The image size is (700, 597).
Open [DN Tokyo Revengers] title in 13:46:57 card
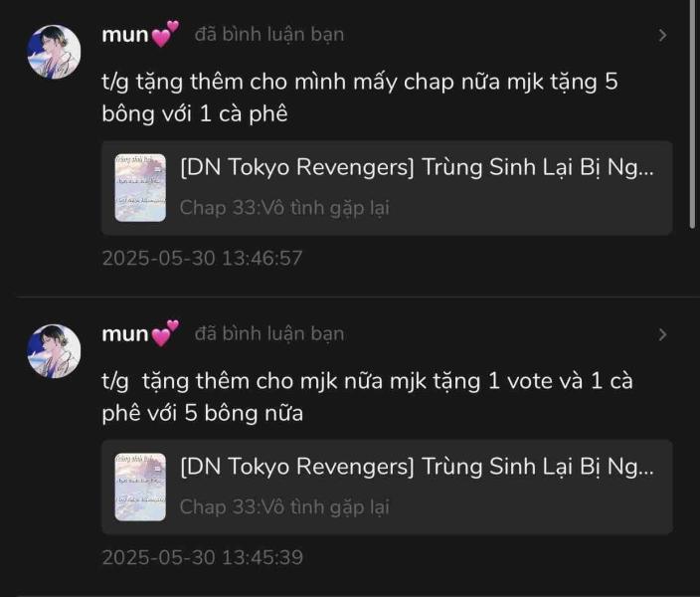pyautogui.click(x=417, y=167)
